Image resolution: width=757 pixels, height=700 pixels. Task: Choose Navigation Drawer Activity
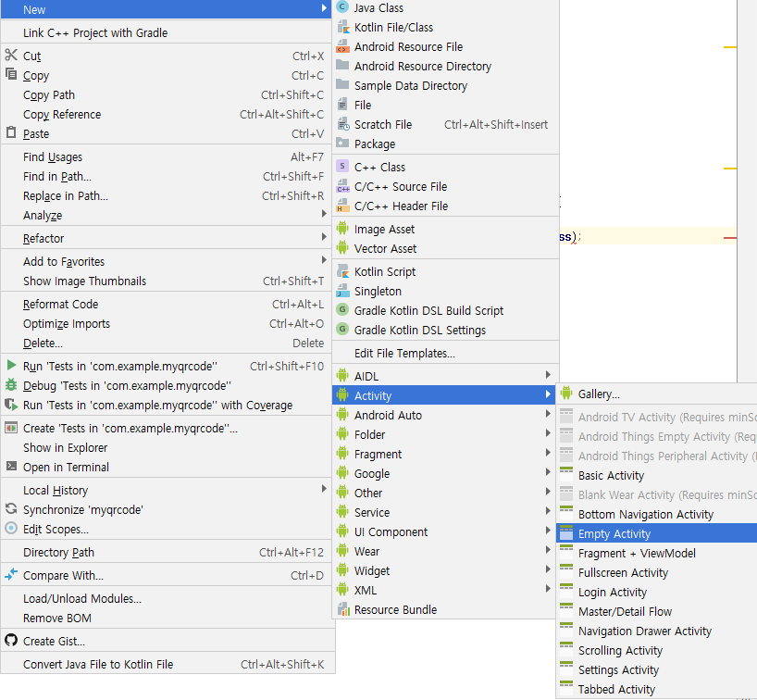(x=656, y=631)
